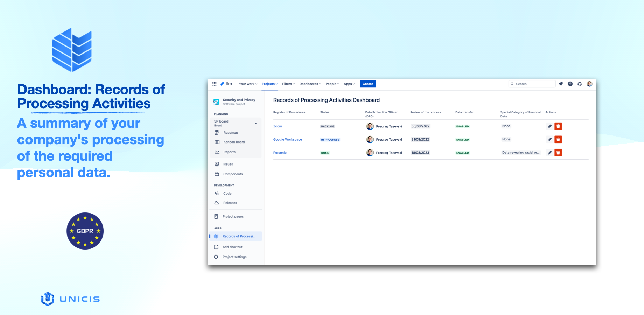Click into the Search field
The height and width of the screenshot is (315, 644).
(532, 84)
